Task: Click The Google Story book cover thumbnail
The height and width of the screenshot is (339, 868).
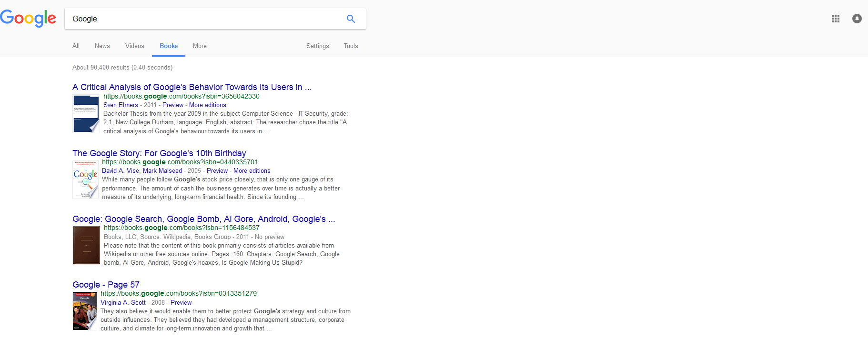Action: pos(85,179)
